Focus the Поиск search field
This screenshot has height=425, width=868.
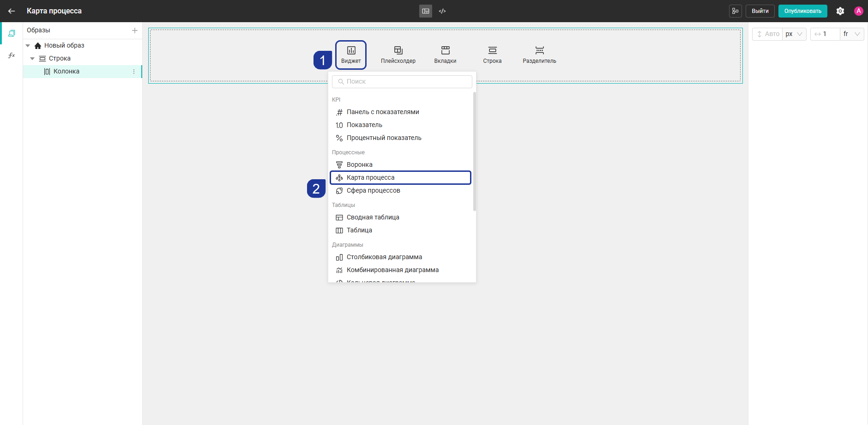coord(402,82)
